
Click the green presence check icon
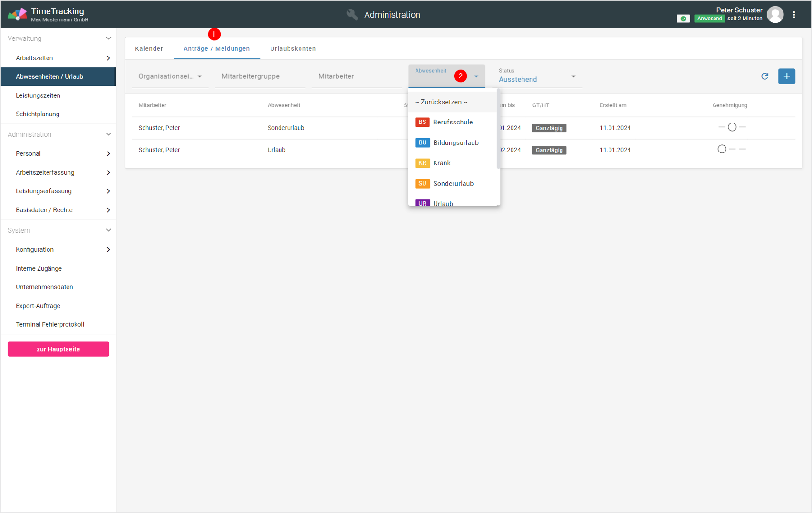tap(683, 19)
